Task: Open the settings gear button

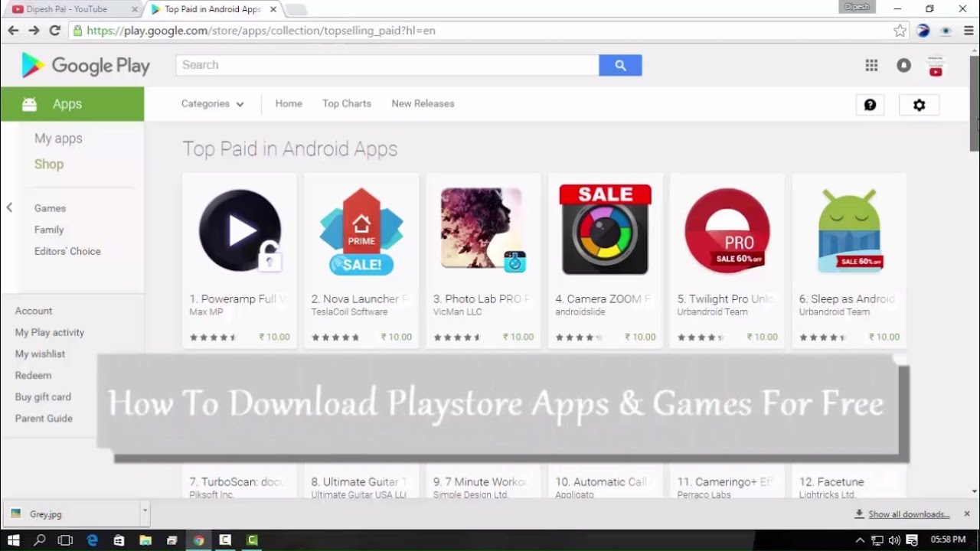Action: pos(919,105)
